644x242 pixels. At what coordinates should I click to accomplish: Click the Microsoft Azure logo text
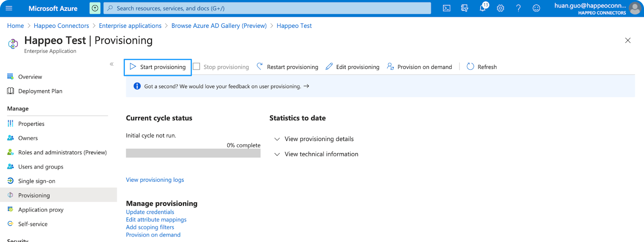click(53, 8)
